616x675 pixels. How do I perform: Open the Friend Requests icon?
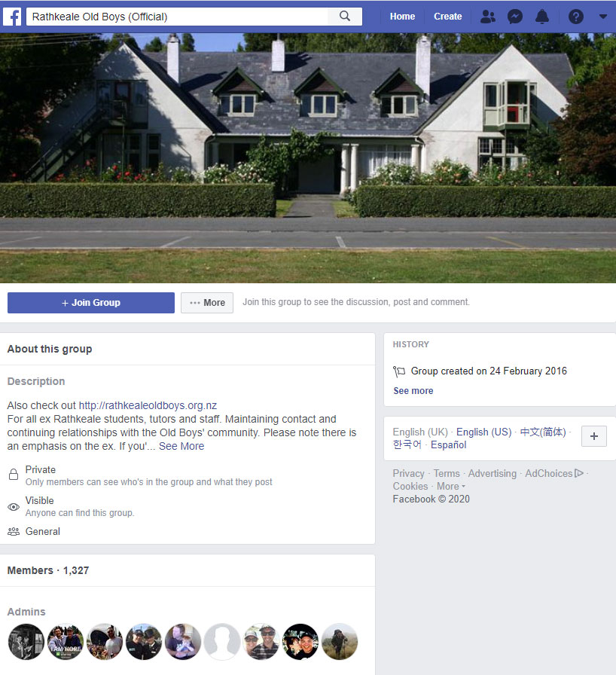click(488, 17)
